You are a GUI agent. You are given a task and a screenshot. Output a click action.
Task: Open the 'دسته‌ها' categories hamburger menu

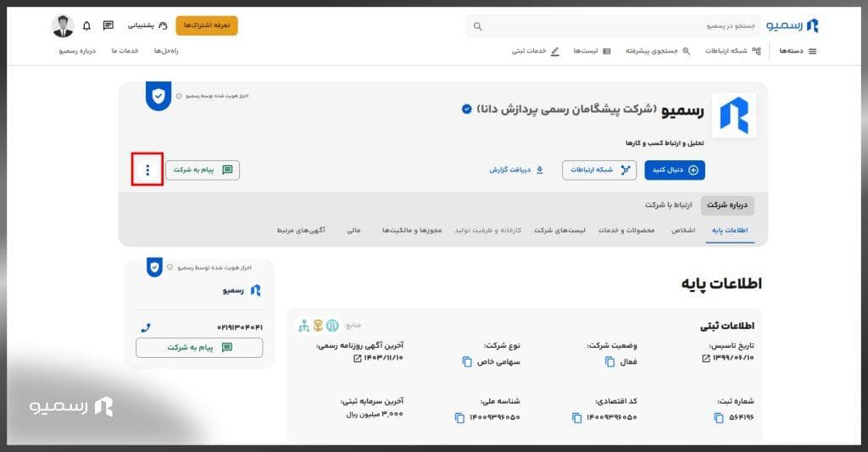798,51
